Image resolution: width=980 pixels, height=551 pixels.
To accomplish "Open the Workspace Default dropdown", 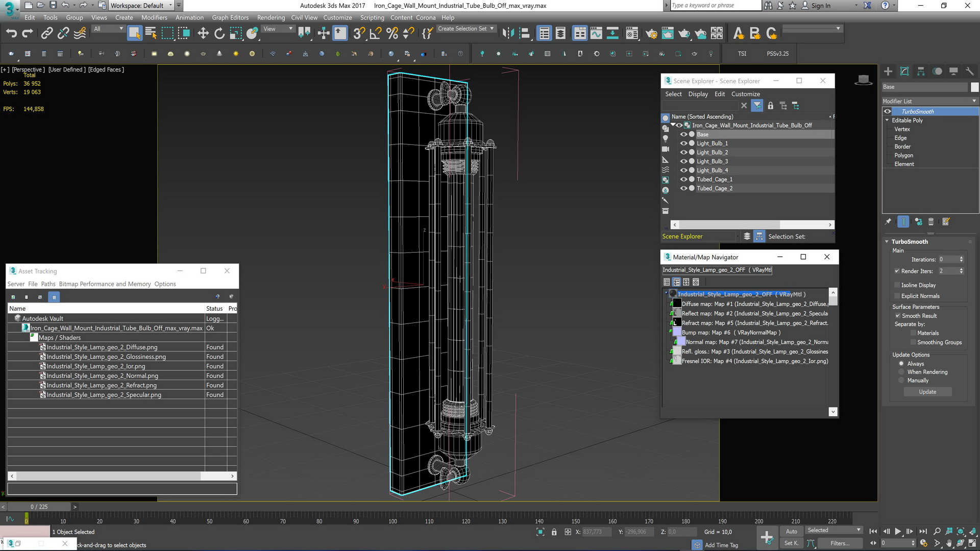I will [142, 6].
